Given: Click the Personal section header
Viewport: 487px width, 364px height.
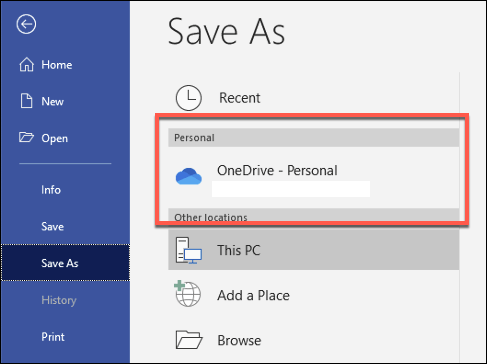Looking at the screenshot, I should [x=313, y=138].
